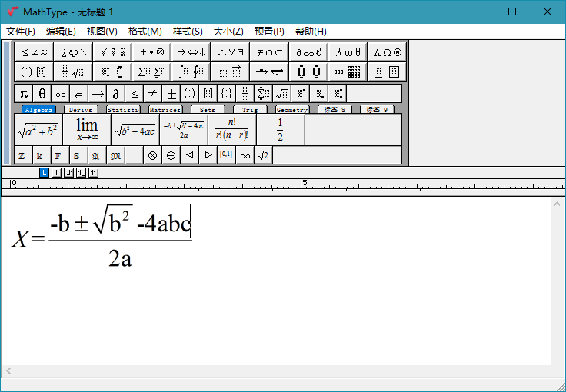Switch to the Matrices tab
The height and width of the screenshot is (392, 566).
(165, 110)
